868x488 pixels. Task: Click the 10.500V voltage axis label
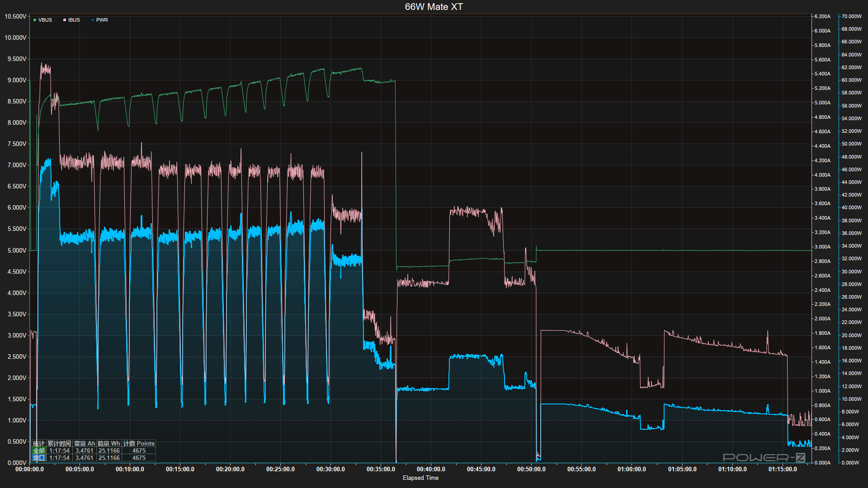coord(15,16)
